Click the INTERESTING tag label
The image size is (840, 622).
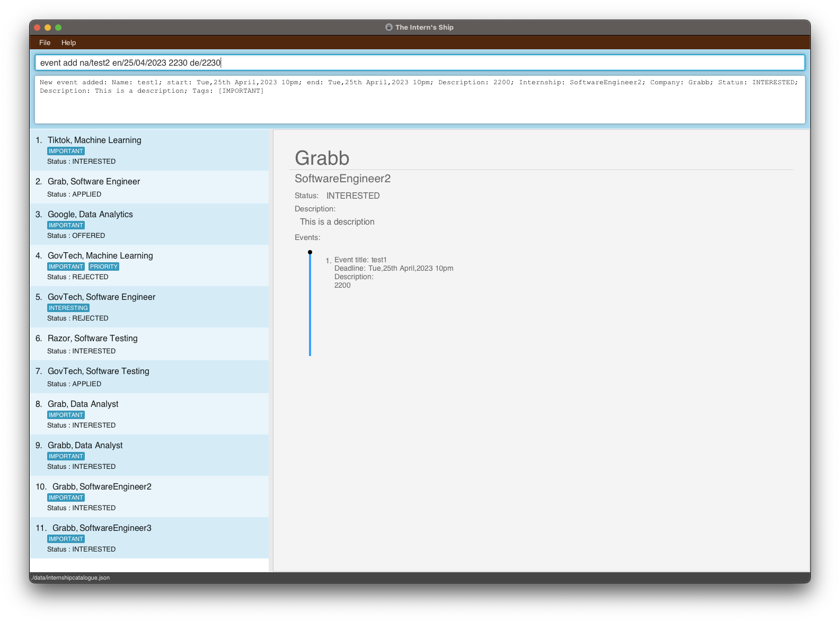pos(68,308)
